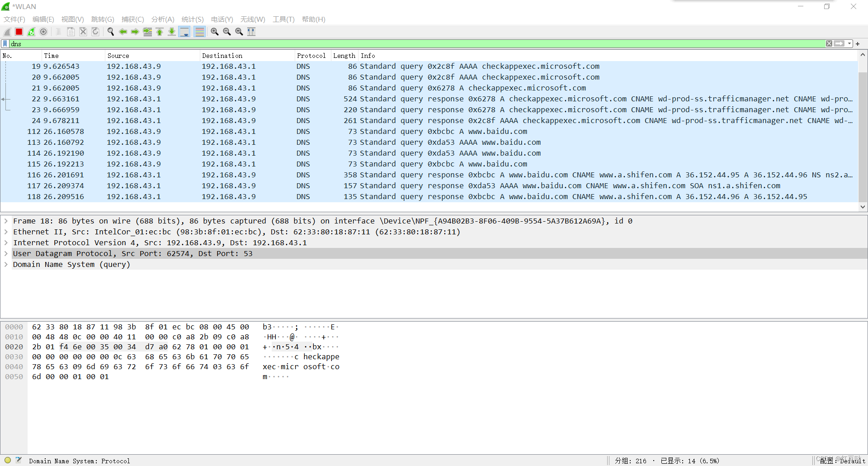
Task: Go forward to the next packet using the green right arrow
Action: 135,32
